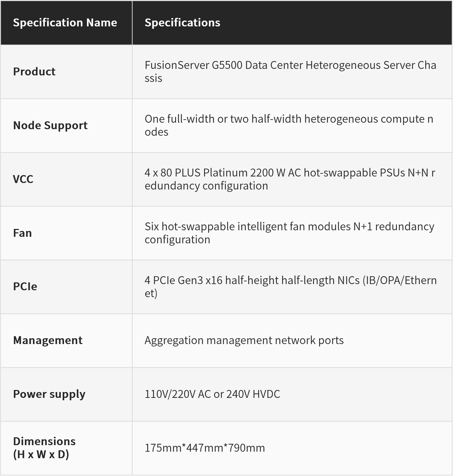Screen dimensions: 453x476
Task: Select the Fan row label
Action: tap(23, 233)
